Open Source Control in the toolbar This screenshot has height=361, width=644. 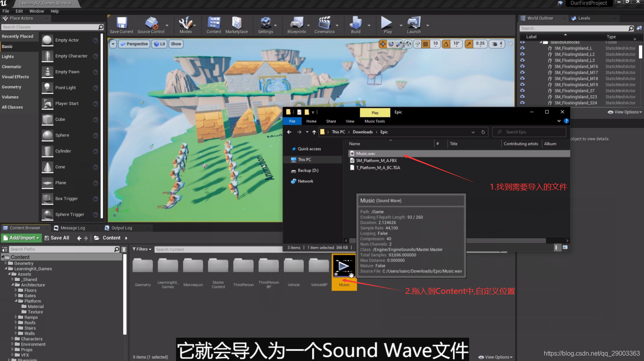pos(151,25)
